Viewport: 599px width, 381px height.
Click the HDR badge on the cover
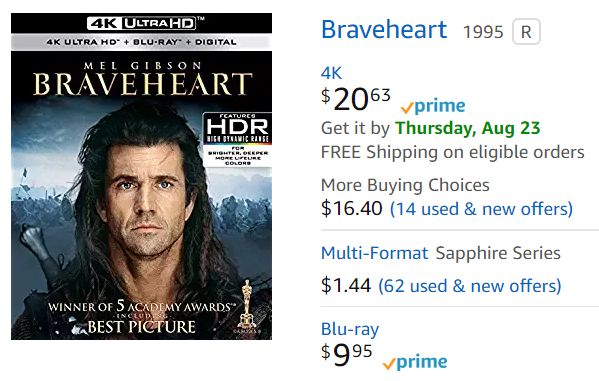coord(237,139)
